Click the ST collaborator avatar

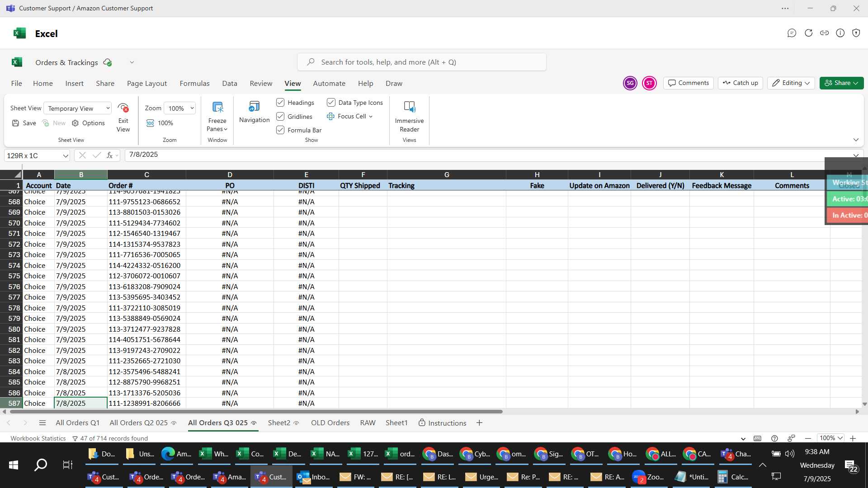(649, 83)
